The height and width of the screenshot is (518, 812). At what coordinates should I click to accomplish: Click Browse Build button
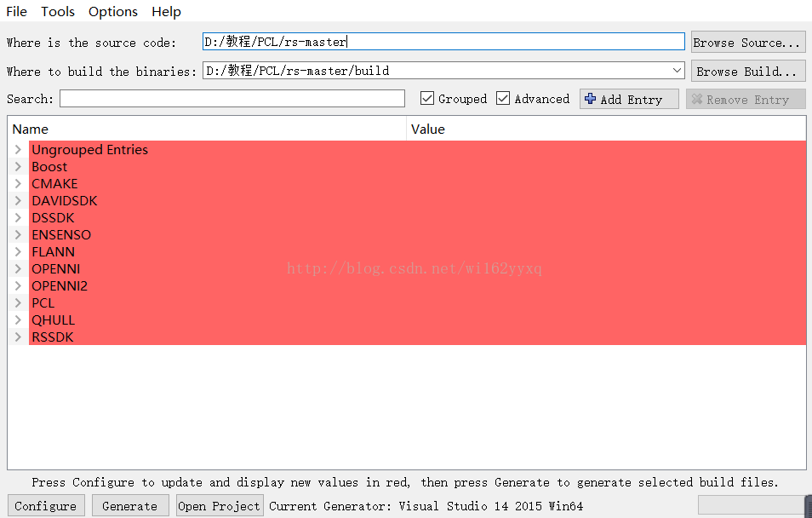coord(748,71)
